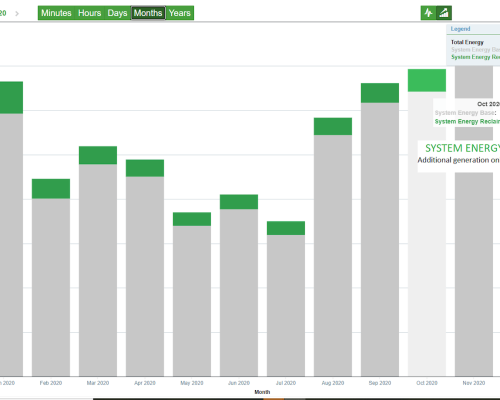Screen dimensions: 500x400
Task: Click the Jul 2020 grey base bar
Action: pos(286,306)
